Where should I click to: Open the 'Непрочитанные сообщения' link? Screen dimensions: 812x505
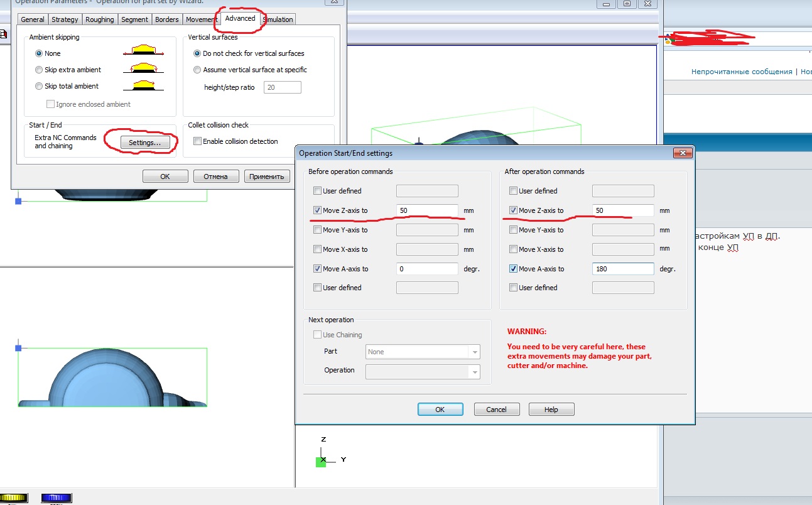pyautogui.click(x=741, y=72)
